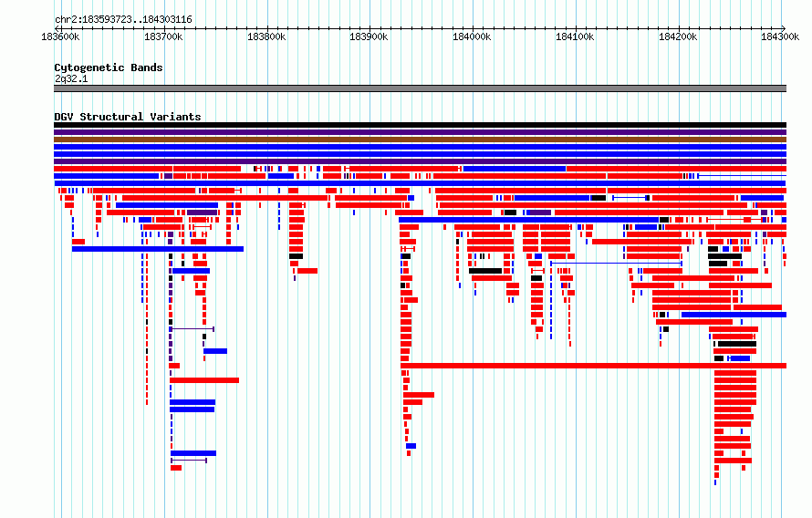This screenshot has width=812, height=518.
Task: Click the 184200k ruler label
Action: click(x=678, y=36)
